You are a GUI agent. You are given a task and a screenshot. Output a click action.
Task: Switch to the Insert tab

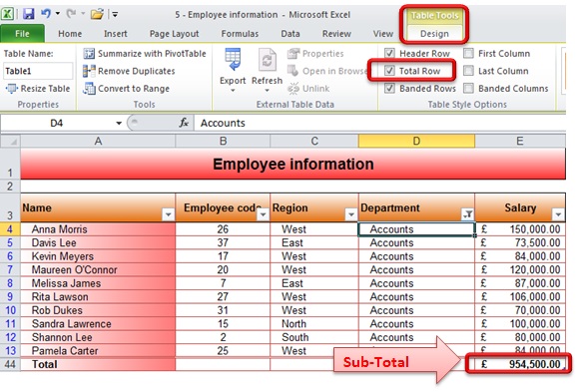click(116, 34)
